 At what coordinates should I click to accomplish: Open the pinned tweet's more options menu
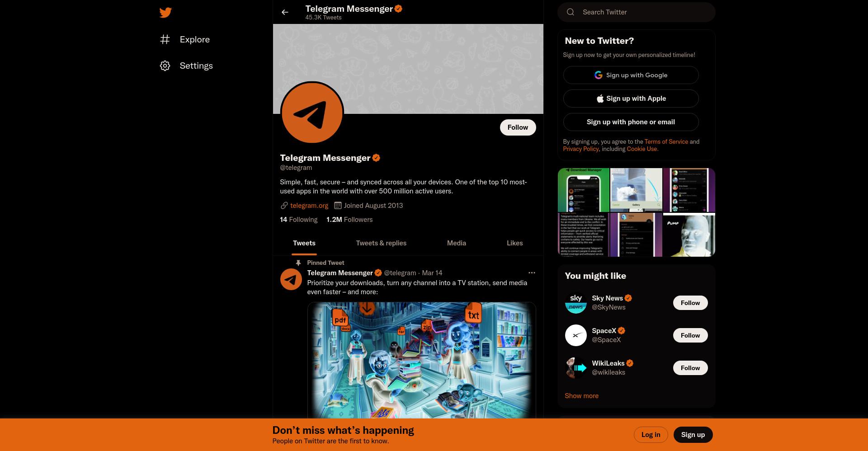[532, 273]
